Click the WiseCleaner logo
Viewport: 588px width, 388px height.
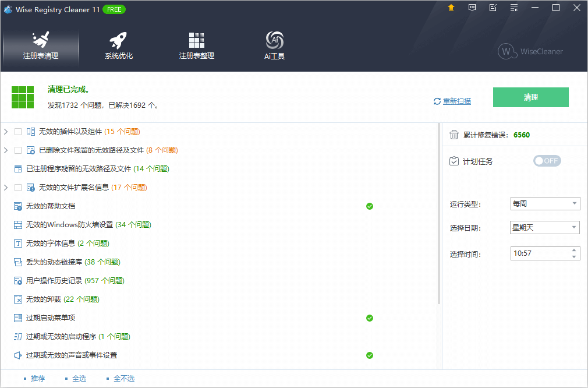pyautogui.click(x=530, y=51)
